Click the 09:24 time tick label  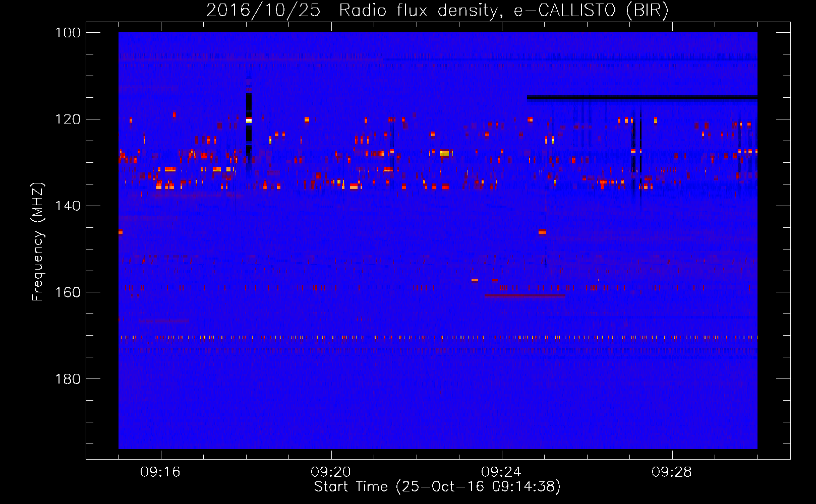pyautogui.click(x=501, y=472)
